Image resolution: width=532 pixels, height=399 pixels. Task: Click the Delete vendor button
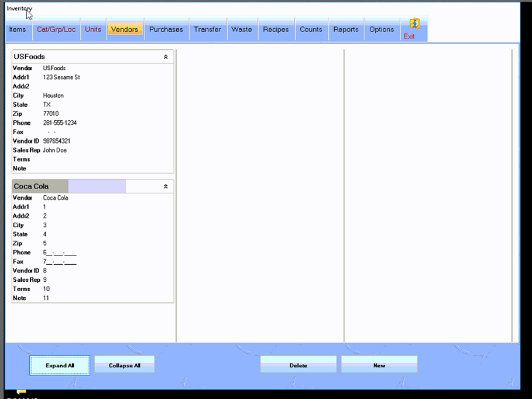point(298,365)
